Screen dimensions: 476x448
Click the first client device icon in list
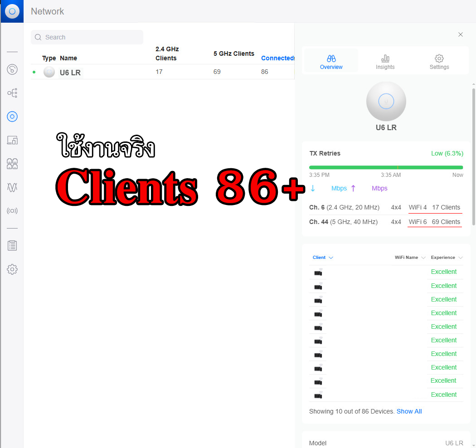click(x=318, y=272)
